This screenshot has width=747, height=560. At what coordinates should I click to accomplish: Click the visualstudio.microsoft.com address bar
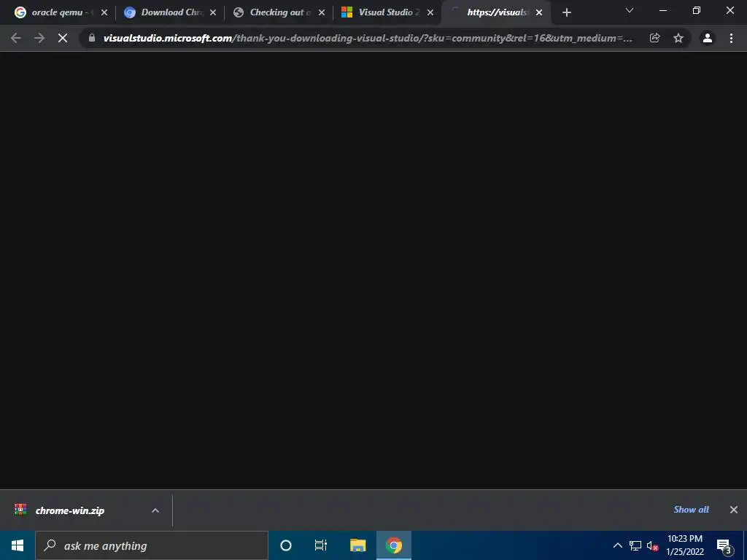click(368, 38)
